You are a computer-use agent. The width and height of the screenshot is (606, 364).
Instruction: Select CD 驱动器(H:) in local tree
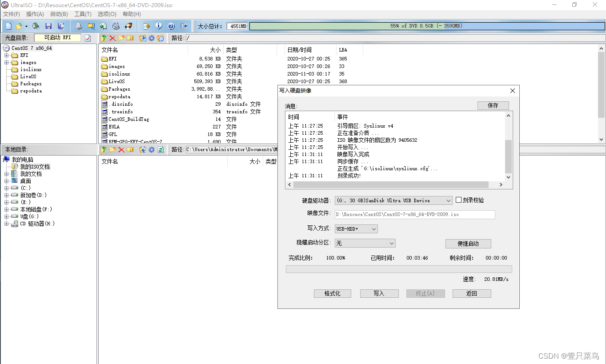(37, 224)
